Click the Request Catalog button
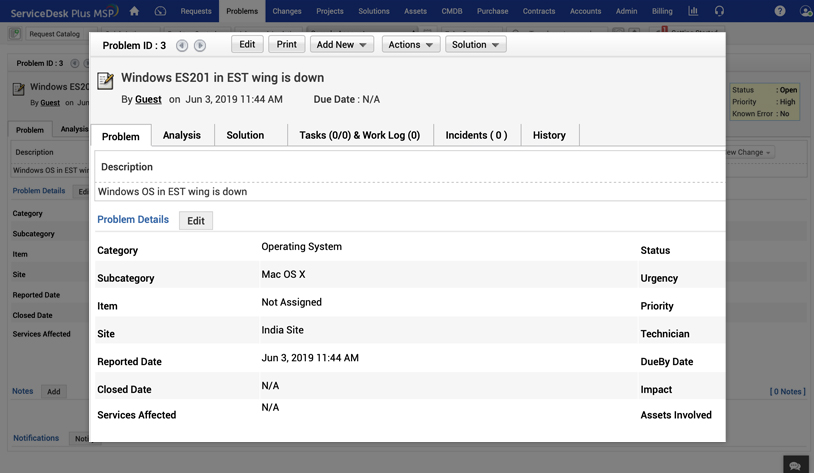 click(x=55, y=34)
